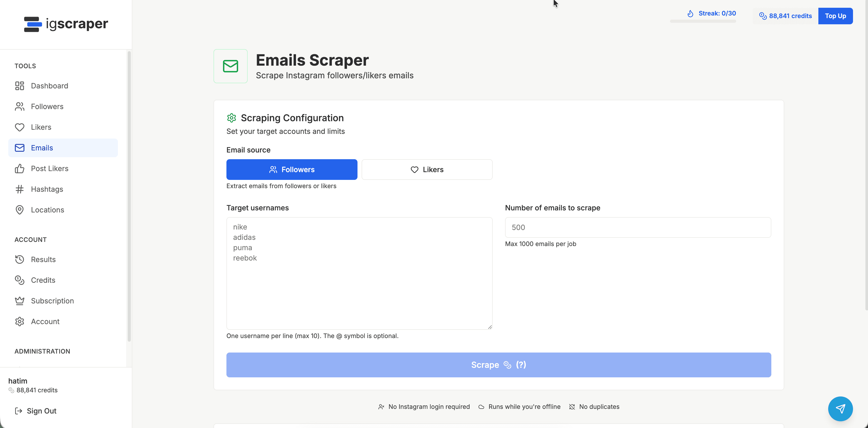Open the Followers scraper from sidebar
Screen dimensions: 868x428
coord(47,106)
